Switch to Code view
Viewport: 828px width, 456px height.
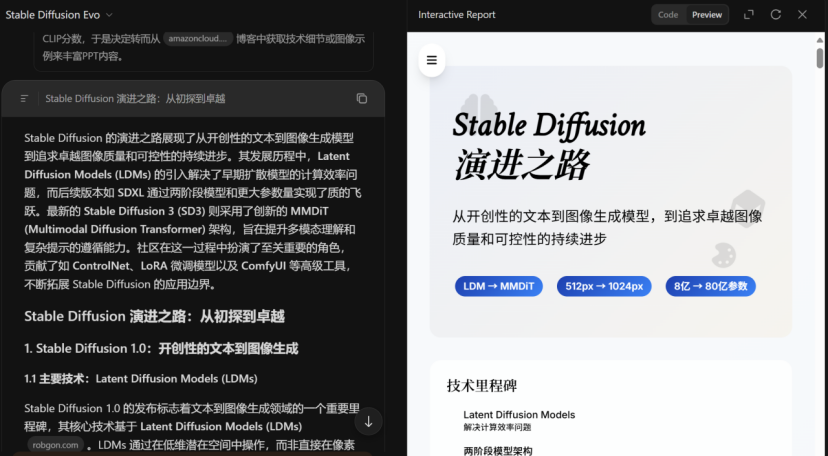click(668, 15)
